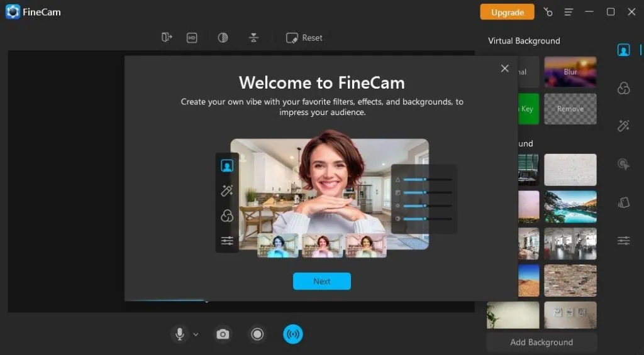Open the Virtual Background sidebar tab

[x=623, y=50]
